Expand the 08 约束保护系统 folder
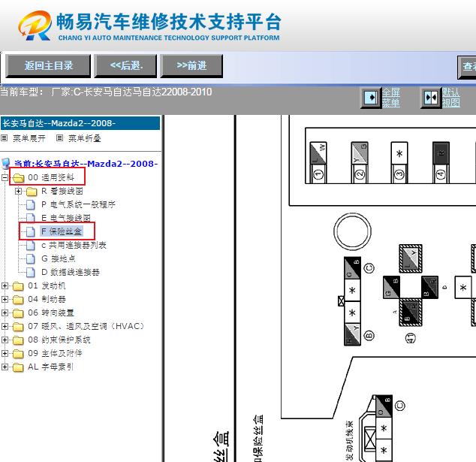Viewport: 476px width, 462px height. (x=5, y=340)
